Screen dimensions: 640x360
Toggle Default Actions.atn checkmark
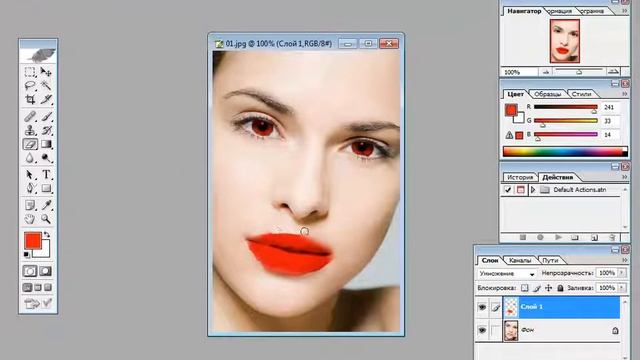[507, 190]
